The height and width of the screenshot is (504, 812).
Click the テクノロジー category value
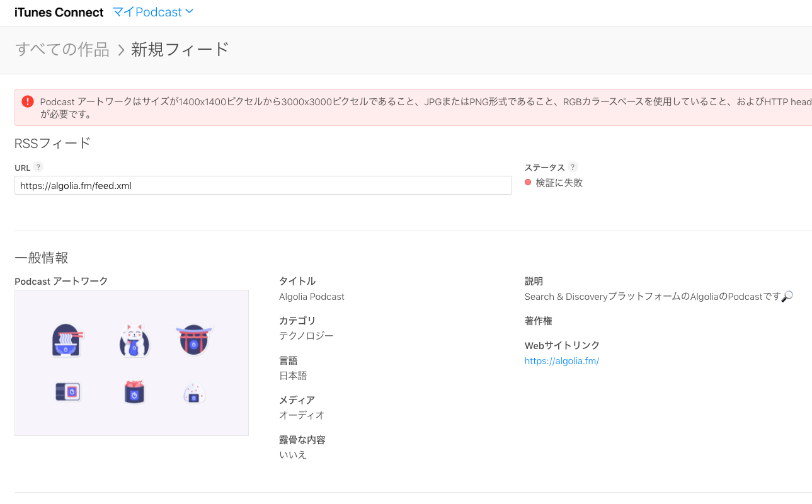[x=306, y=336]
